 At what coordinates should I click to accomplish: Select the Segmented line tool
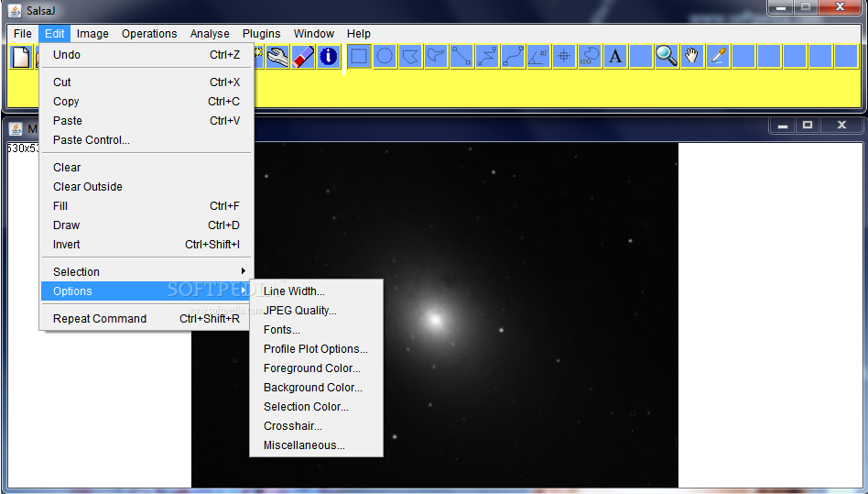(487, 57)
